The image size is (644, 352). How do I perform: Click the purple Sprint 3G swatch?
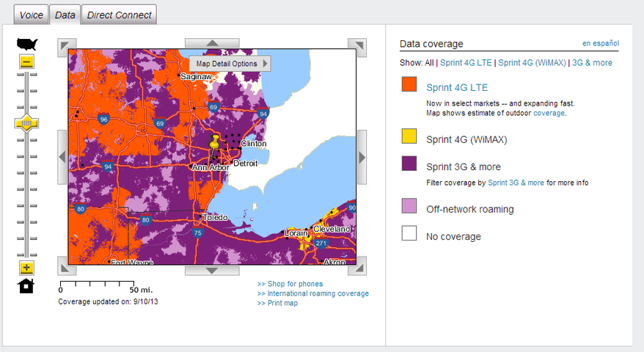tap(409, 163)
